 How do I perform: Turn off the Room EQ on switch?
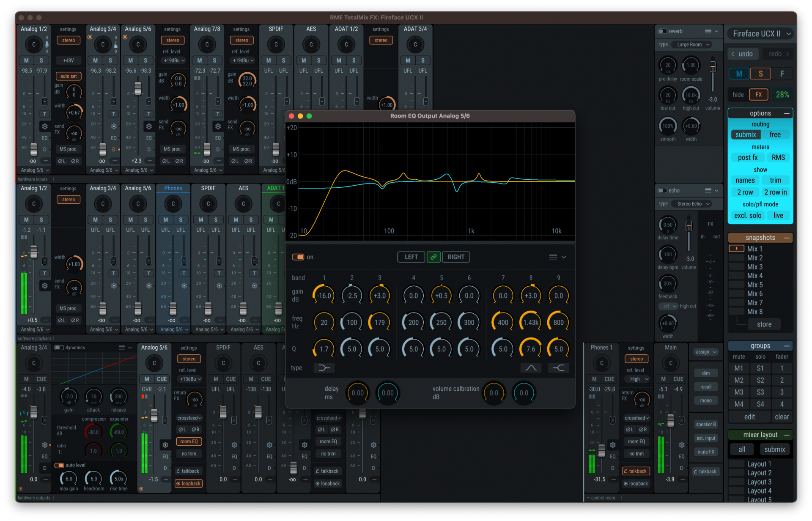click(x=298, y=257)
